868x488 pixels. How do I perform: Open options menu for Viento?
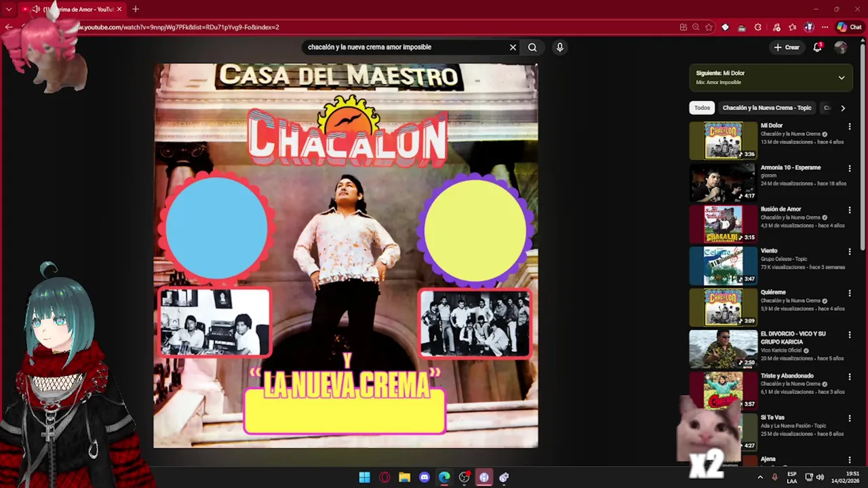coord(850,251)
